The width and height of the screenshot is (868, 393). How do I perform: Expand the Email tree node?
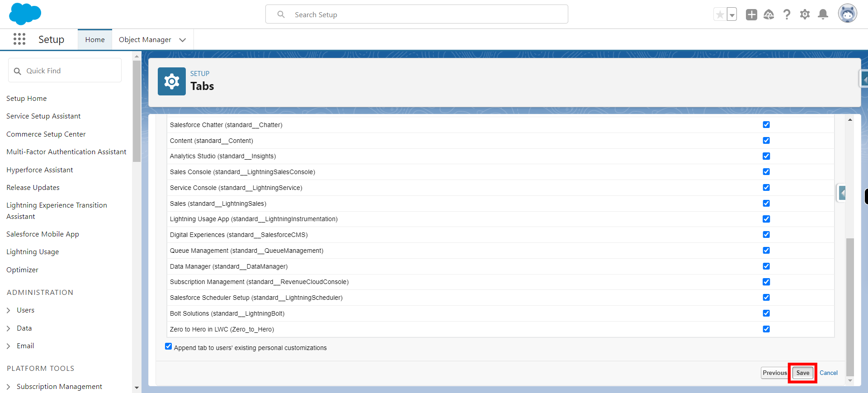(x=9, y=346)
